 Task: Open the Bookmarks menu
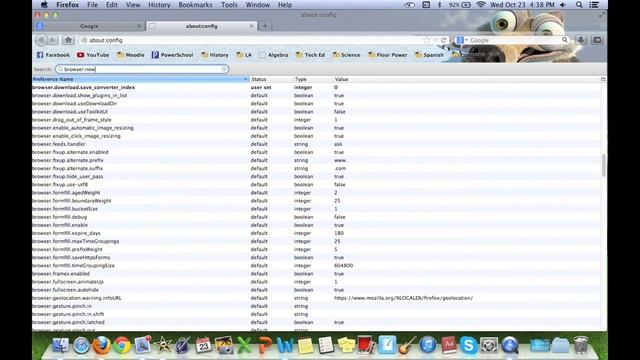195,5
